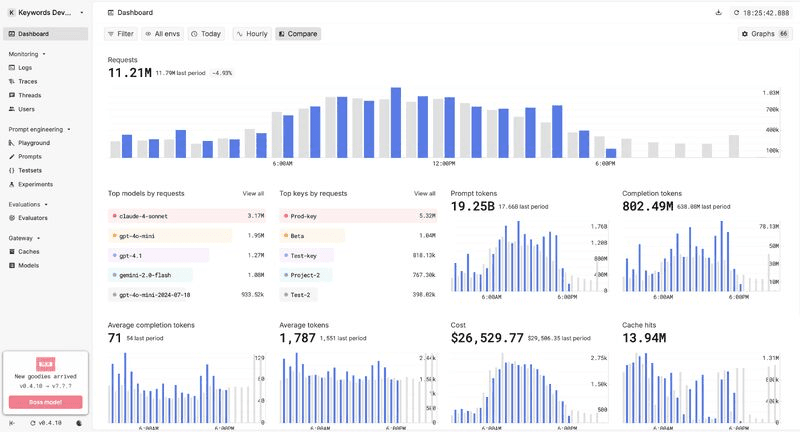Toggle the Compare mode button

(297, 34)
